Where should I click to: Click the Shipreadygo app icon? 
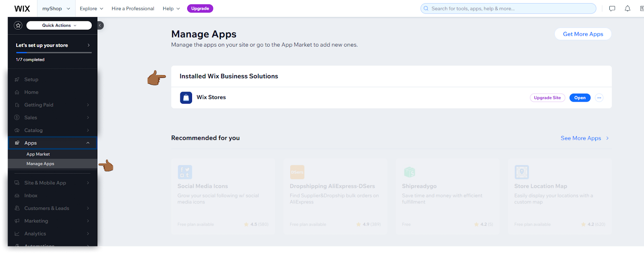[x=409, y=172]
